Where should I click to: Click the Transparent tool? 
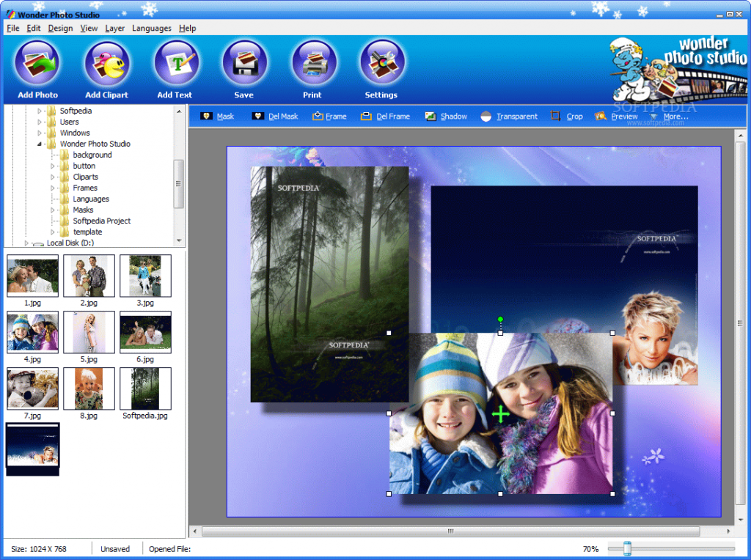tap(509, 117)
